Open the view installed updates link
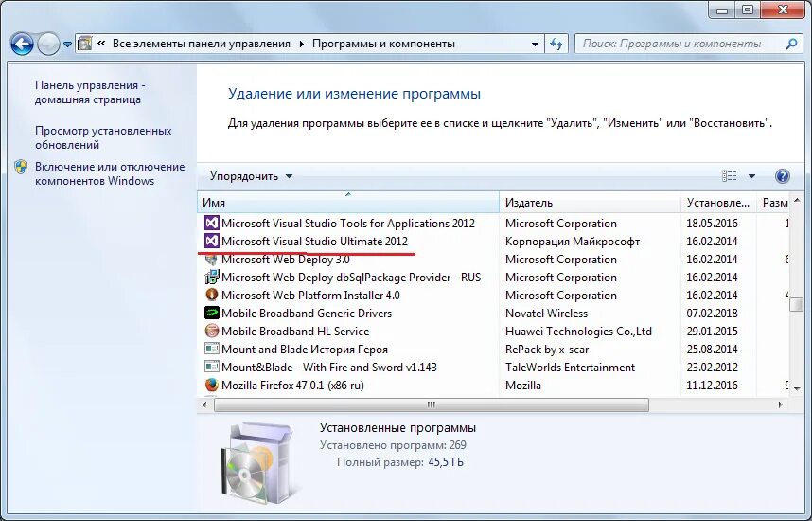Image resolution: width=812 pixels, height=521 pixels. (x=103, y=138)
